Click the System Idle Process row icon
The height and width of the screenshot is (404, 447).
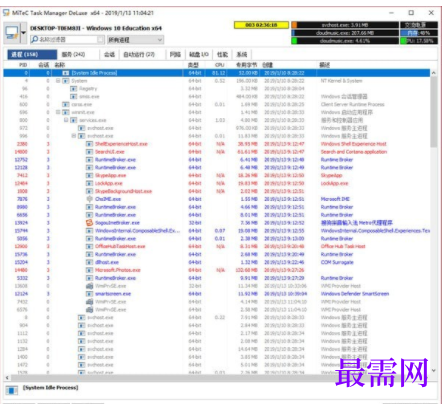66,73
